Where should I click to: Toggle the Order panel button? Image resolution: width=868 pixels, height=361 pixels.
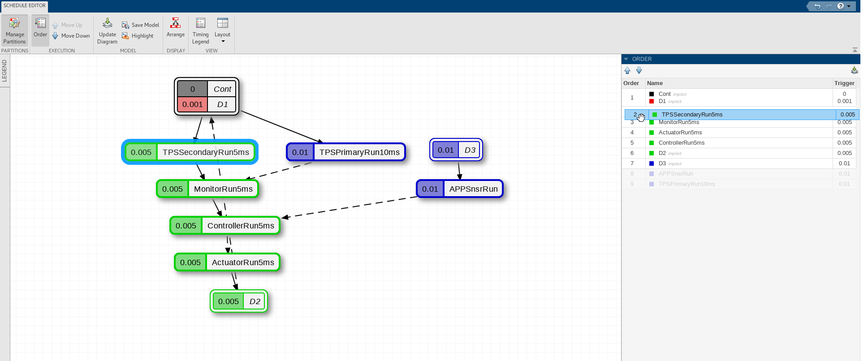[40, 30]
